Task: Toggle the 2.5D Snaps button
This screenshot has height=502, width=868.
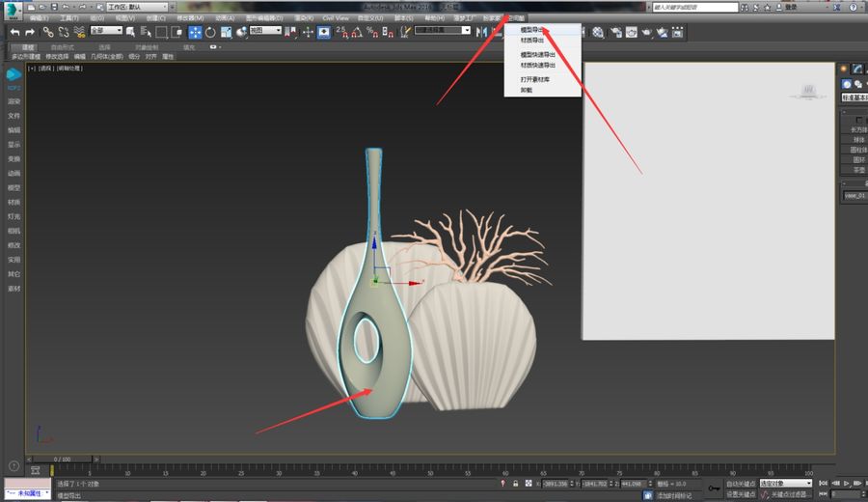Action: point(342,32)
